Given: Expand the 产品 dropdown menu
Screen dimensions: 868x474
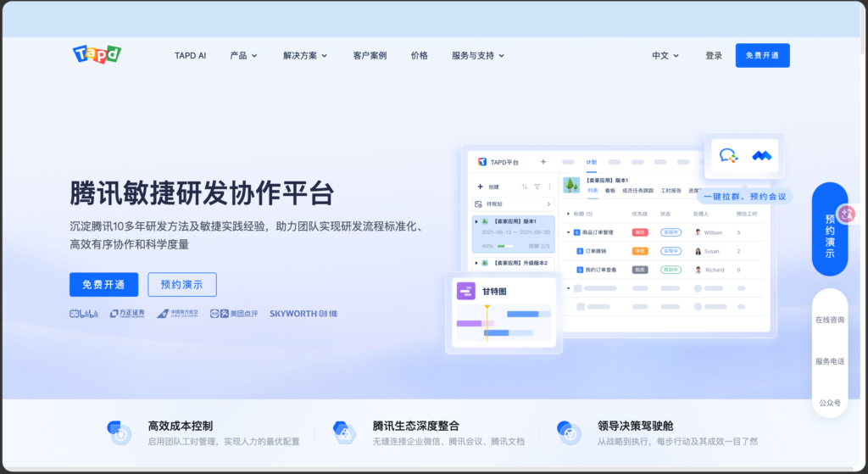Looking at the screenshot, I should click(243, 55).
